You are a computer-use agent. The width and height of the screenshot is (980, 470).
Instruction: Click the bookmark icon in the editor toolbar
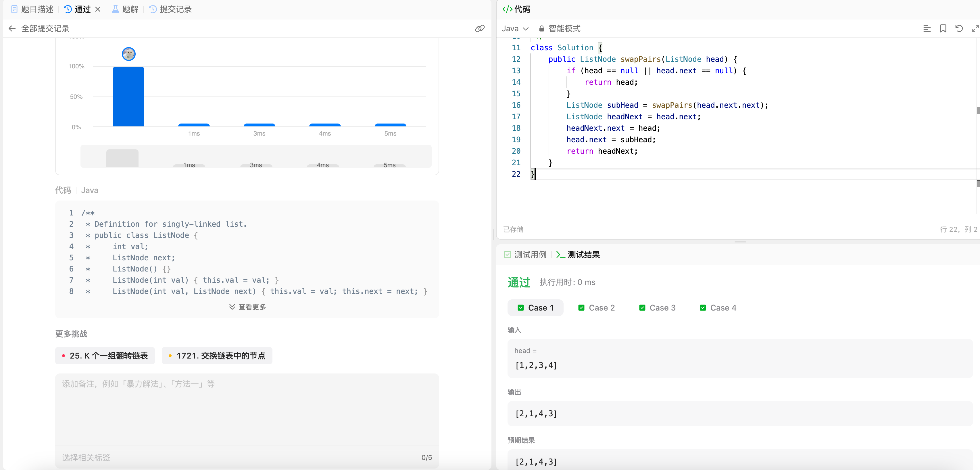943,28
